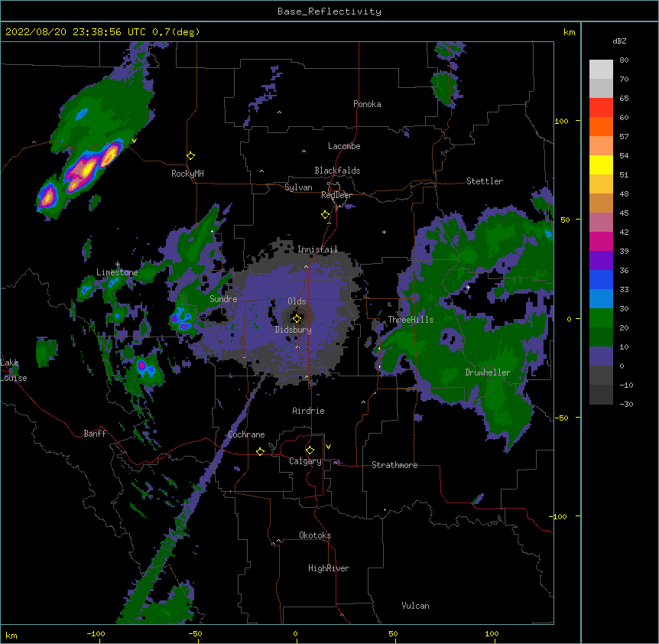The width and height of the screenshot is (659, 644).
Task: Select the Cochrane town label
Action: click(246, 434)
